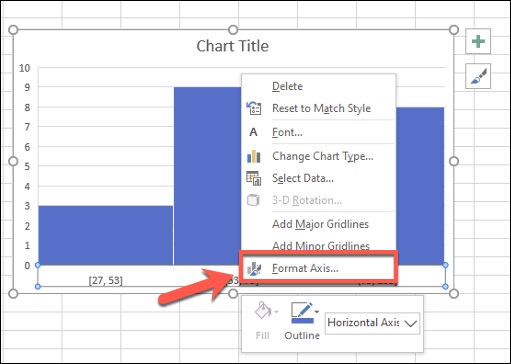
Task: Click the blue Outline color bar
Action: (302, 321)
